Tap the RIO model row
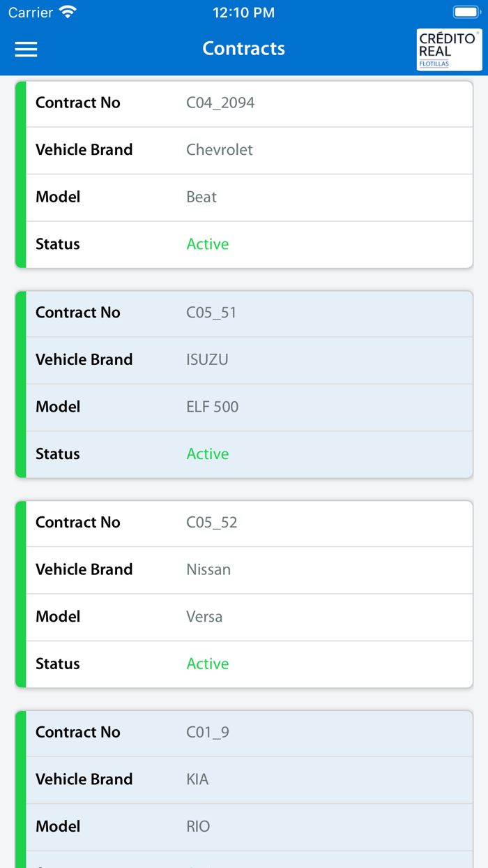Screen dimensions: 488x868 [198, 827]
